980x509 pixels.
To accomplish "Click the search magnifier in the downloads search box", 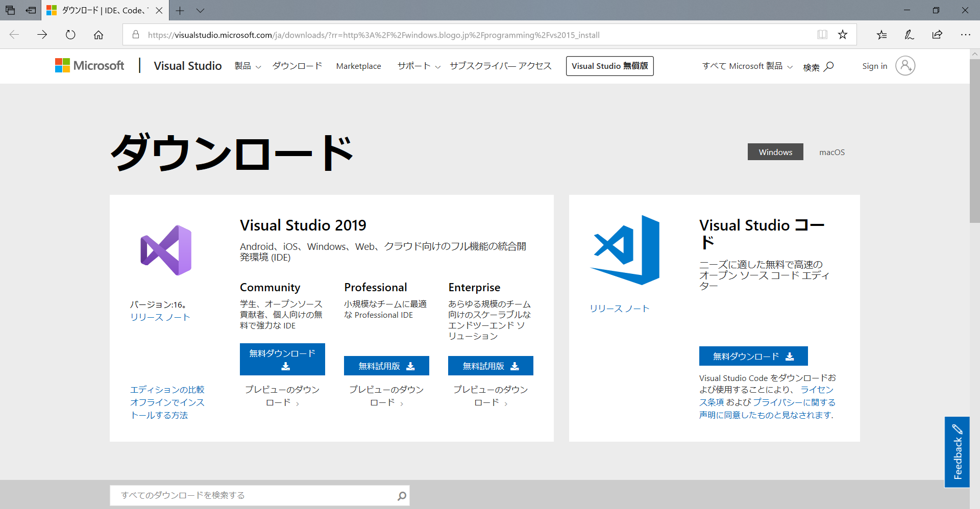I will [x=402, y=496].
